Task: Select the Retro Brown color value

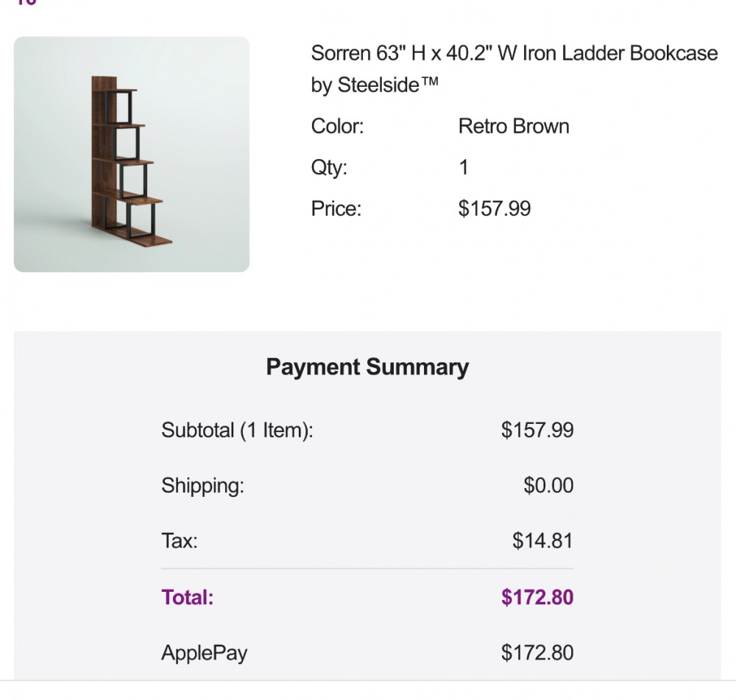Action: 513,127
